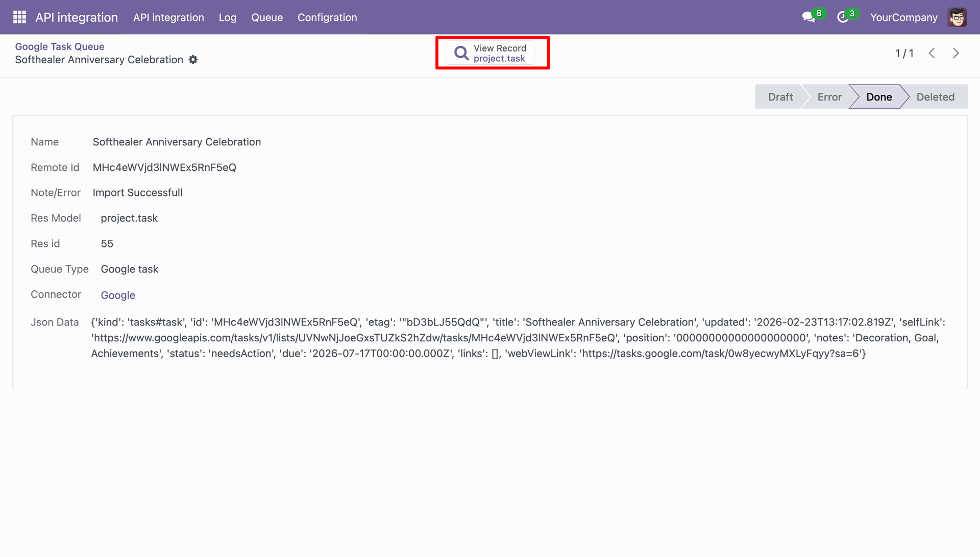Set status to Deleted stage
980x557 pixels.
[935, 97]
